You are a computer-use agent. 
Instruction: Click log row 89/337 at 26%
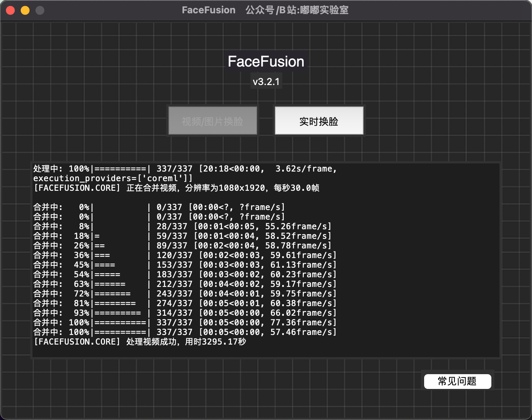click(183, 245)
